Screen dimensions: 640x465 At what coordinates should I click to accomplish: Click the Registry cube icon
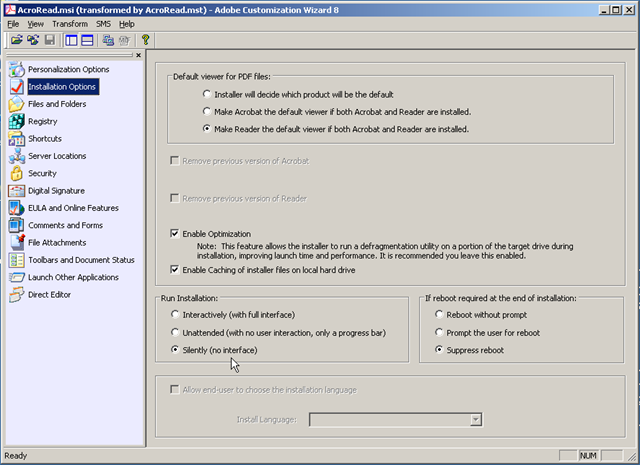click(17, 121)
